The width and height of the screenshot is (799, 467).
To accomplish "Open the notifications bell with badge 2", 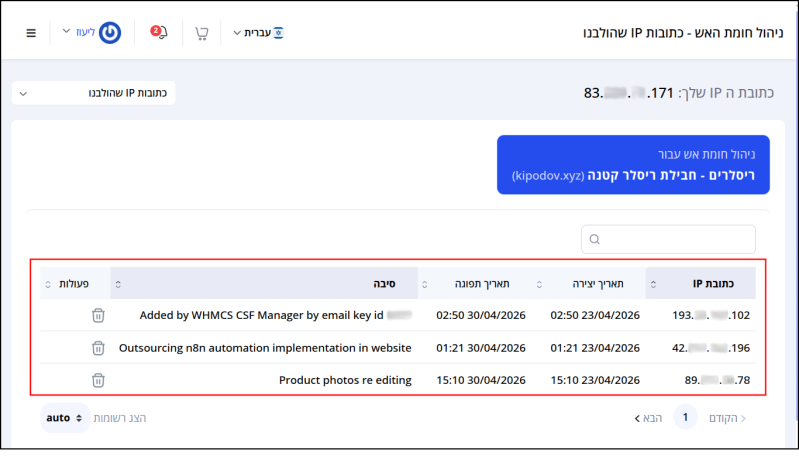I will tap(158, 33).
